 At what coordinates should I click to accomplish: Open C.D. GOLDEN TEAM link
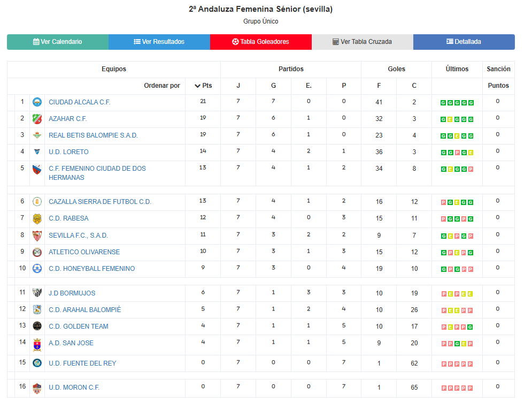click(x=79, y=327)
